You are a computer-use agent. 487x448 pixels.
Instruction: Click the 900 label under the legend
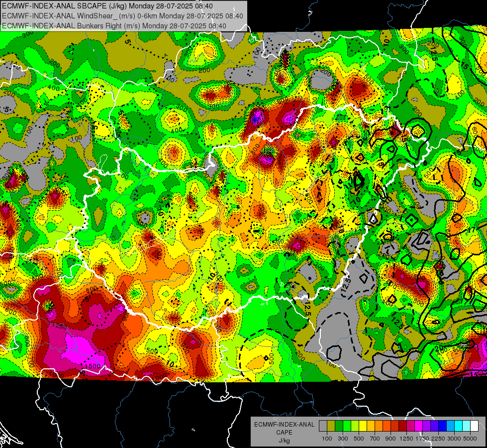pos(390,439)
